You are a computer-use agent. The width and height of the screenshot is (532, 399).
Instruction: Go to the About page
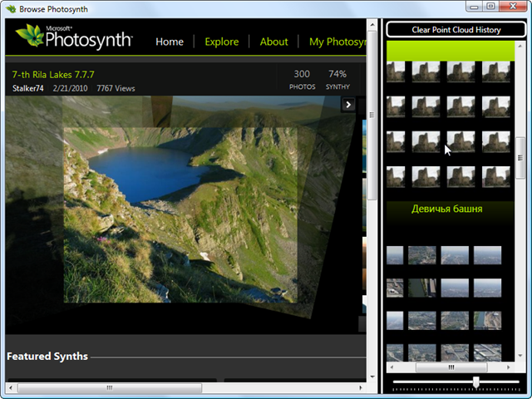[x=273, y=42]
